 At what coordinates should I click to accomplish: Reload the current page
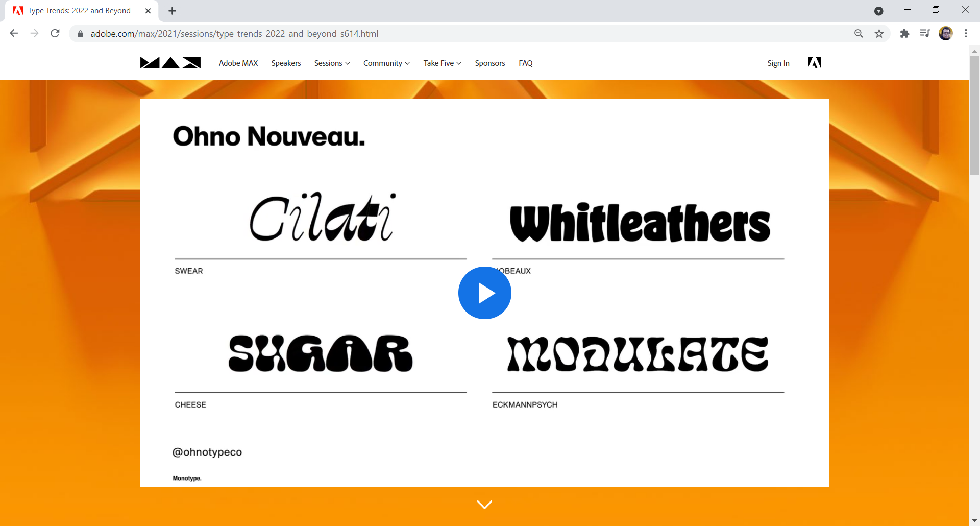pos(55,33)
